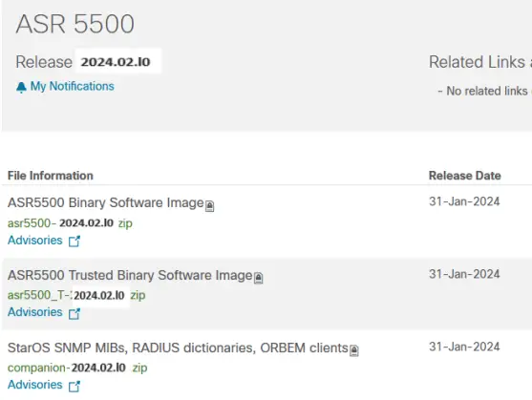This screenshot has width=532, height=400.
Task: Open Advisories link under StarOS SNMP MIBs
Action: (x=35, y=385)
